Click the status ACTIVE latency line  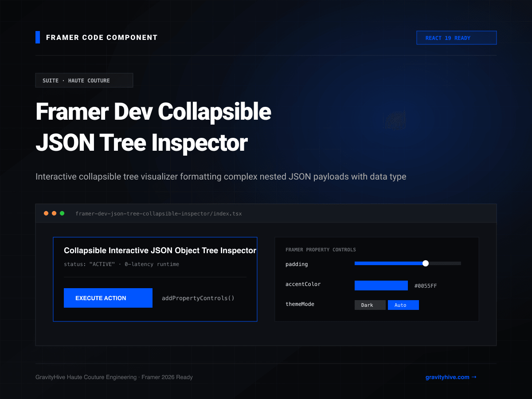click(121, 264)
